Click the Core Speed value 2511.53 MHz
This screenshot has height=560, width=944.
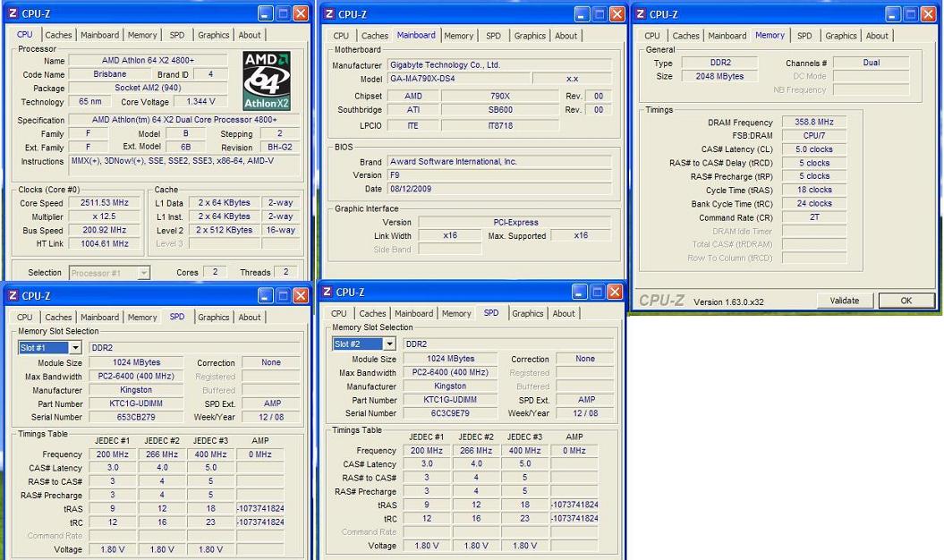pyautogui.click(x=105, y=203)
